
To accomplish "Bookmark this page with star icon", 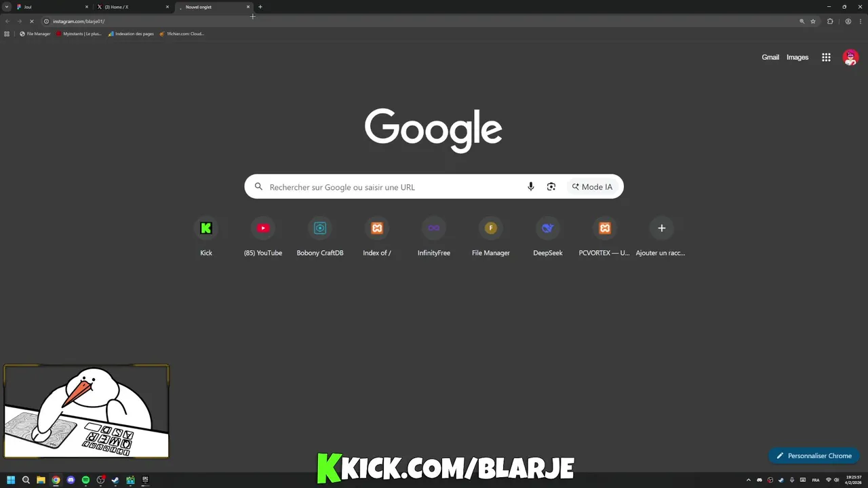I will pos(813,21).
